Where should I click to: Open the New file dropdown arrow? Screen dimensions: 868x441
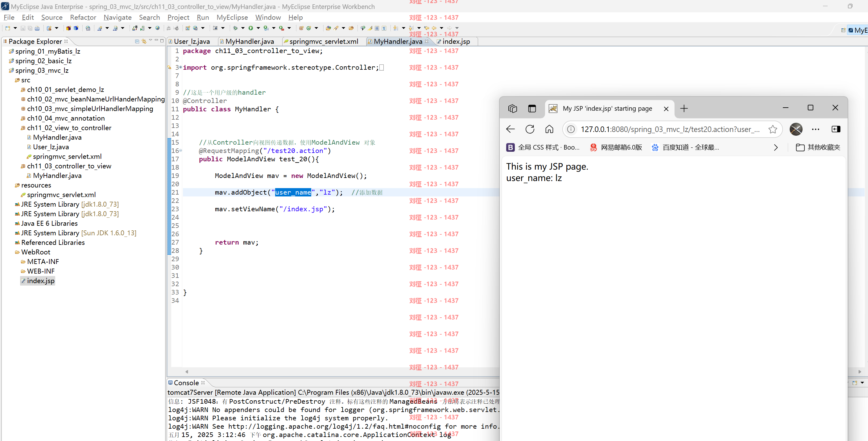click(15, 28)
